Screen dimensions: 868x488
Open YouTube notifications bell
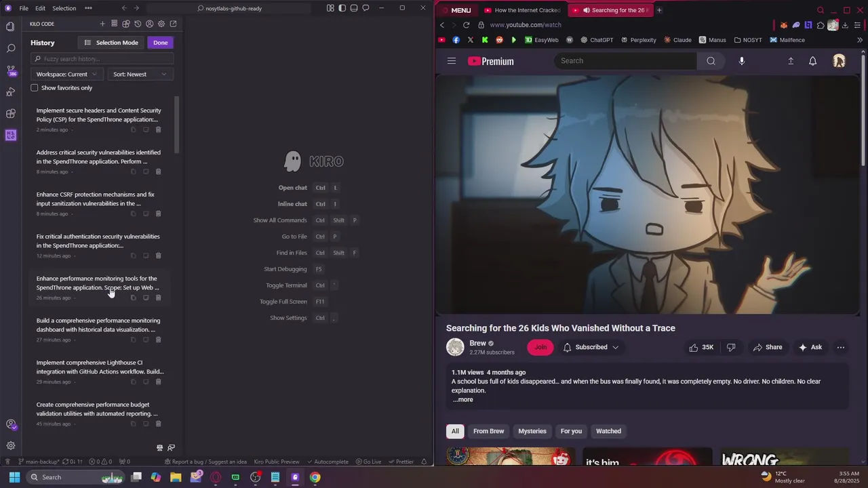(812, 61)
